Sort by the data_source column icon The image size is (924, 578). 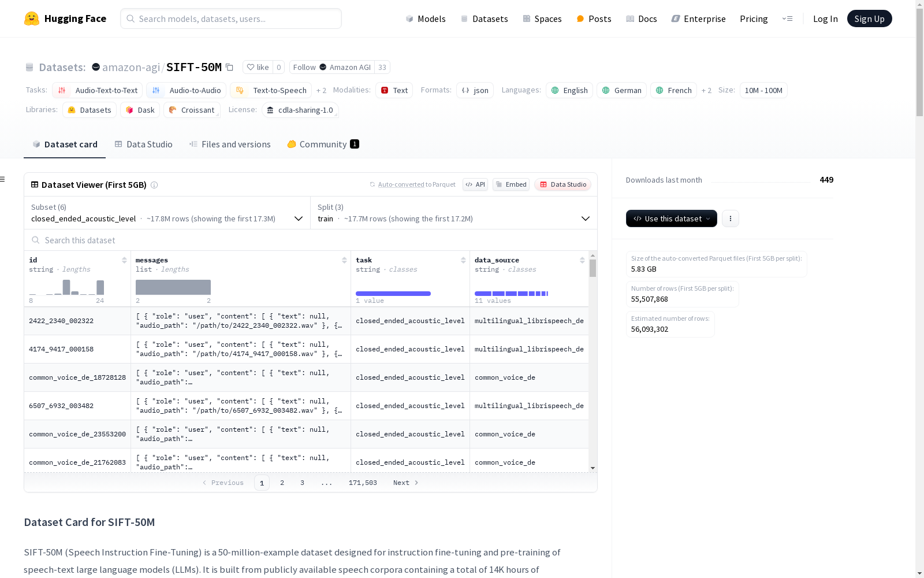click(582, 260)
